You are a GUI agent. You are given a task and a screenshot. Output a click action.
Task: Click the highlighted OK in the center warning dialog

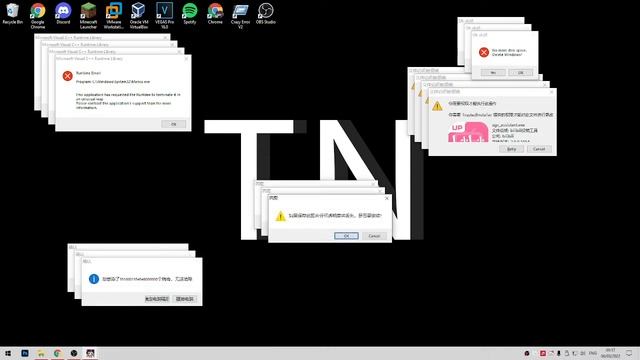tap(346, 236)
